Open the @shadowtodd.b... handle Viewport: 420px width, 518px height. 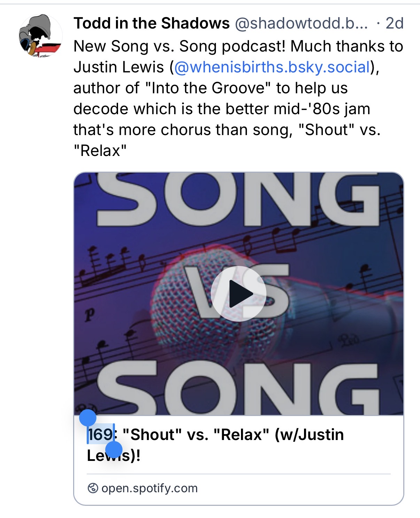(301, 23)
